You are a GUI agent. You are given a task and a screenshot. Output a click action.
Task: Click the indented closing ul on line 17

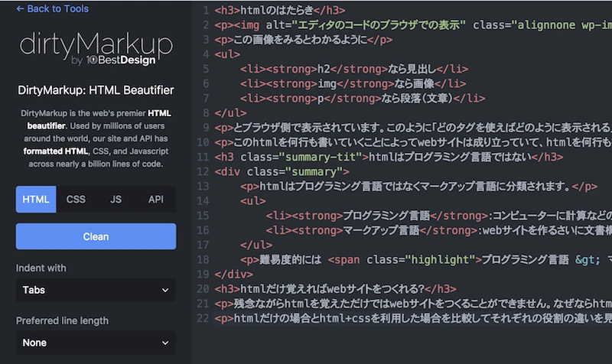coord(256,245)
